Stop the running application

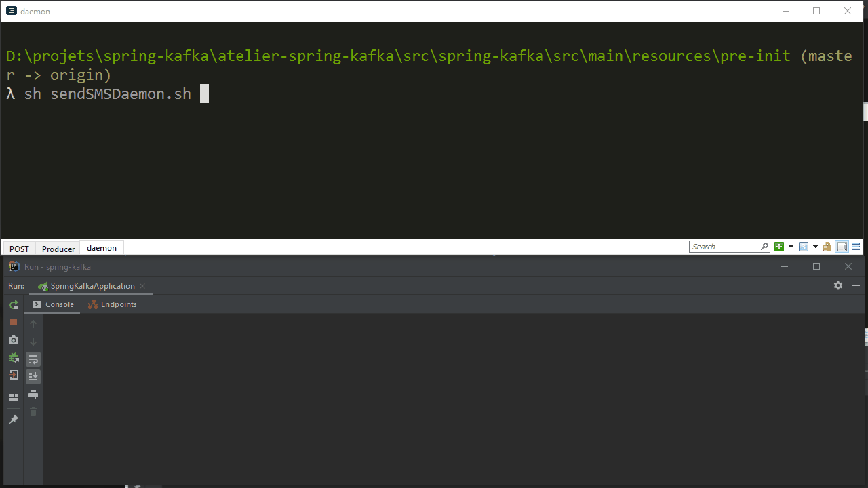click(x=14, y=323)
